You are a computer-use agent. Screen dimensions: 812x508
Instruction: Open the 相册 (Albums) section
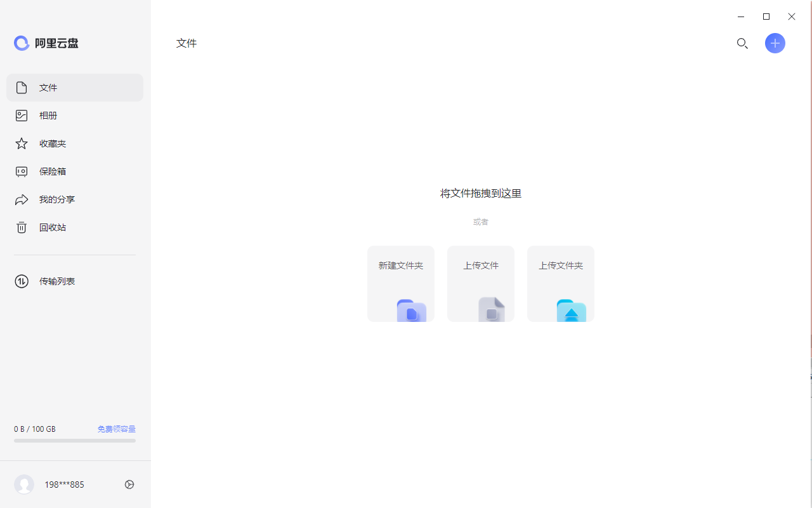[48, 115]
